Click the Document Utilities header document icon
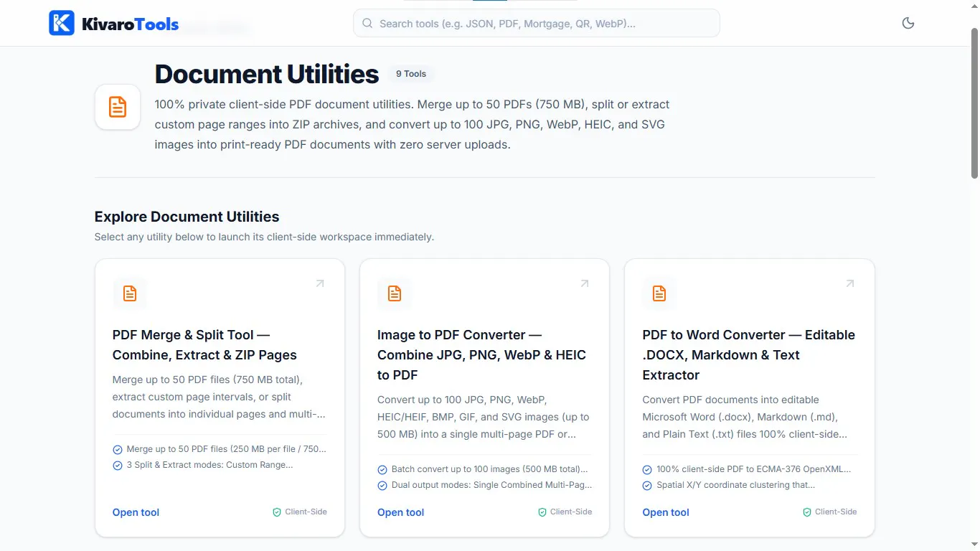Viewport: 980px width, 551px height. (x=118, y=107)
